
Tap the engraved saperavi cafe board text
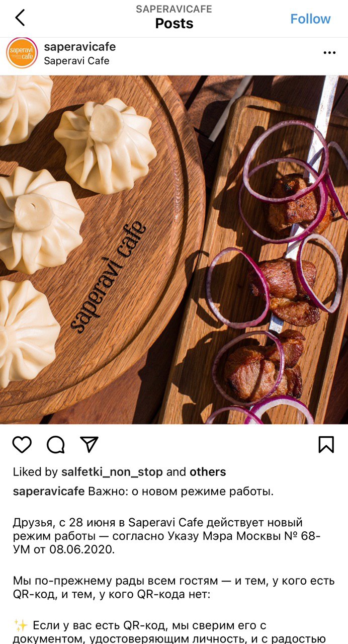pos(109,277)
